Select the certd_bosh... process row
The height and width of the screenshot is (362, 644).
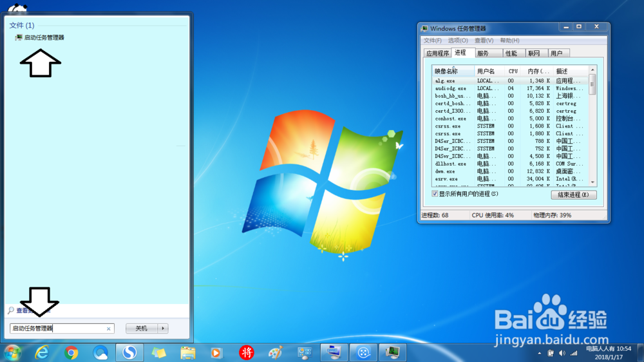[510, 104]
